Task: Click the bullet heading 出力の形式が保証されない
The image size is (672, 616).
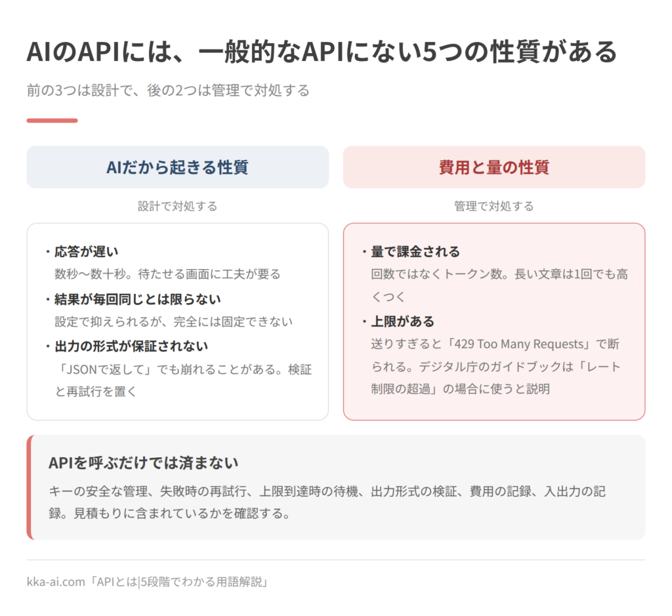Action: coord(131,346)
